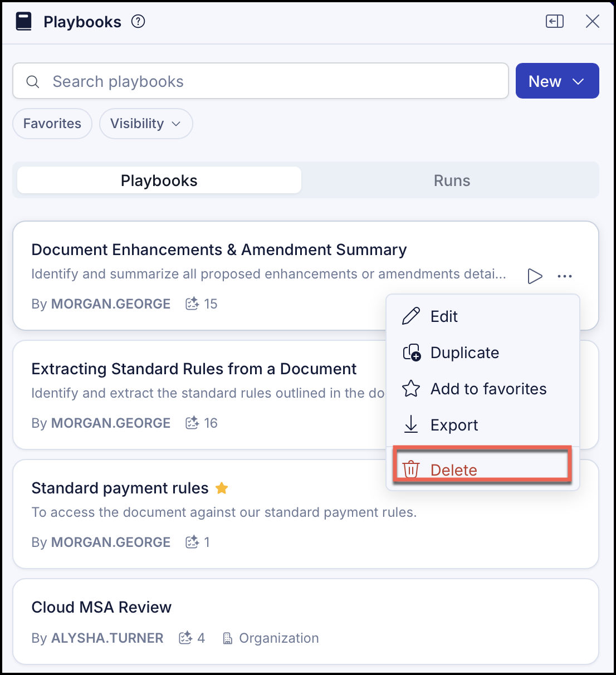Click the search magnifier icon
The height and width of the screenshot is (675, 616).
(x=33, y=82)
